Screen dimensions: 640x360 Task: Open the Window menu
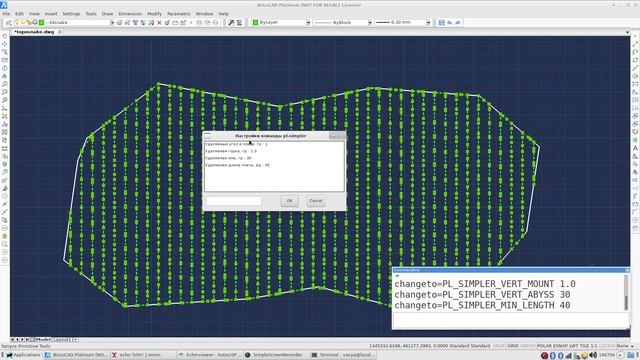coord(204,13)
